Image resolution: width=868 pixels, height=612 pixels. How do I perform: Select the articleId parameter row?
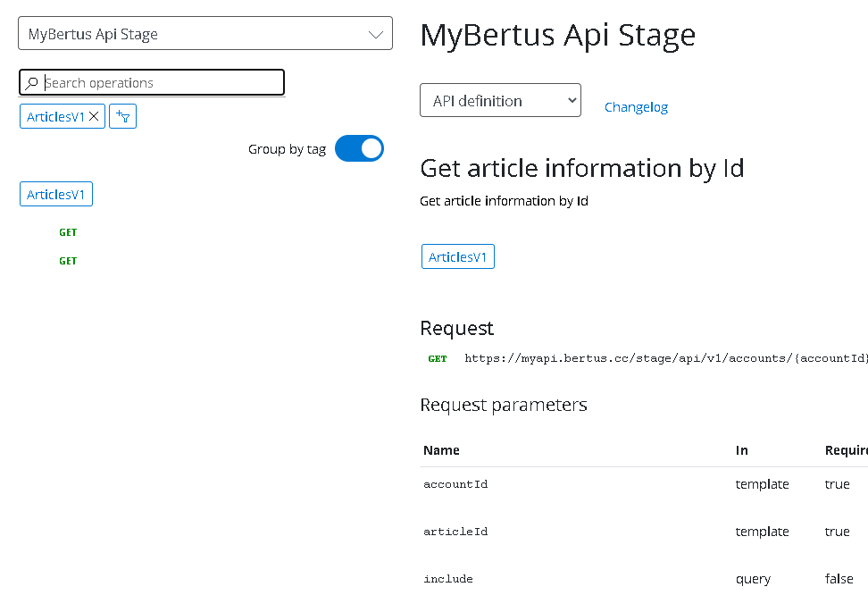click(455, 532)
